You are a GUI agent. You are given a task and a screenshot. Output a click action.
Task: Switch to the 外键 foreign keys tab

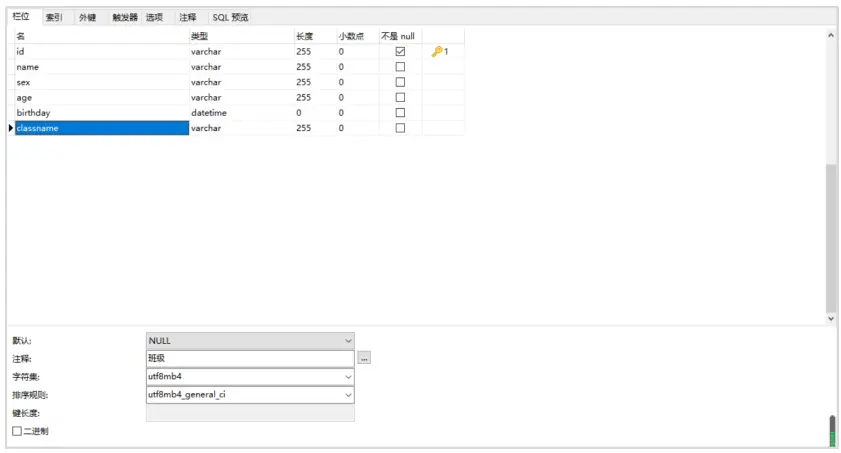[x=87, y=17]
